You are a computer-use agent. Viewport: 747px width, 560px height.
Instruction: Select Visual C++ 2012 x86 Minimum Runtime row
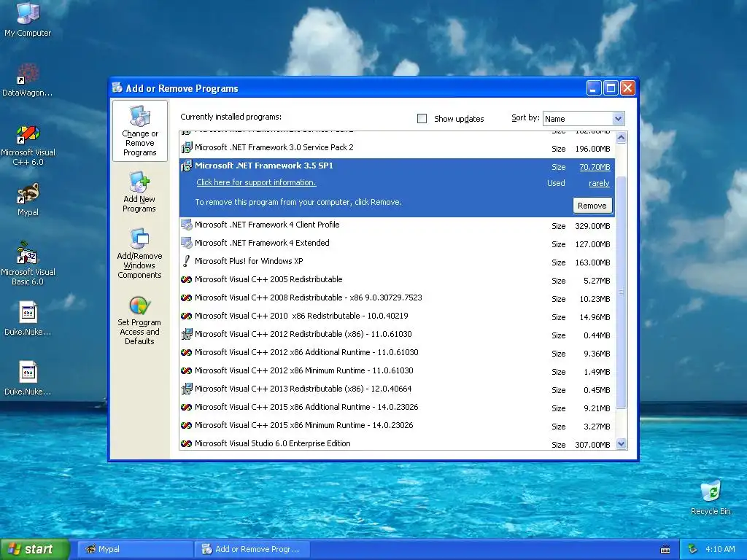(397, 370)
